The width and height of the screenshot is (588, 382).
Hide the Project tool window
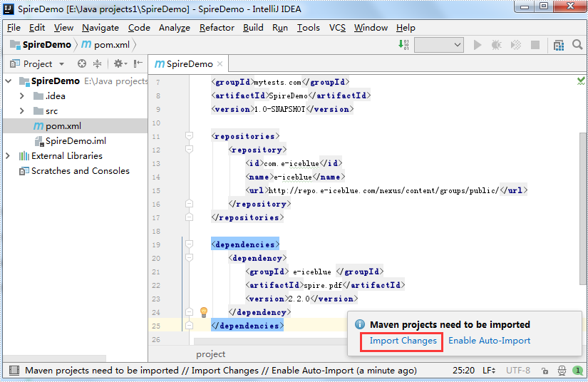[x=138, y=63]
